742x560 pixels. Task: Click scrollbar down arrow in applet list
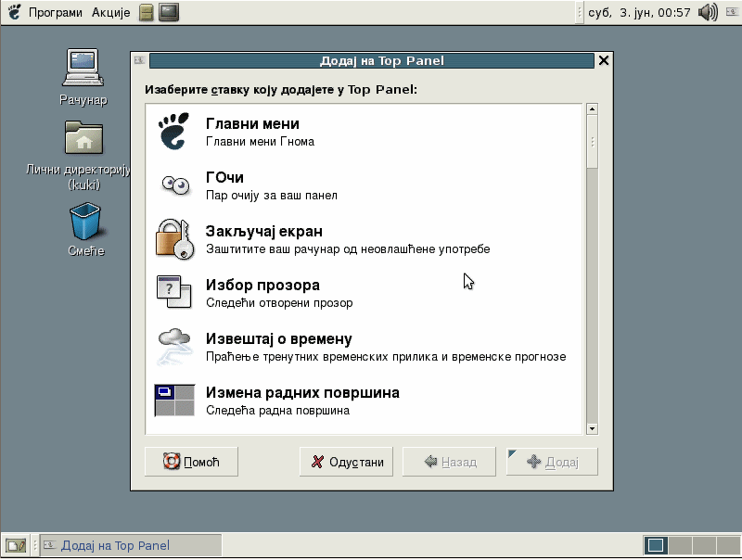coord(592,429)
